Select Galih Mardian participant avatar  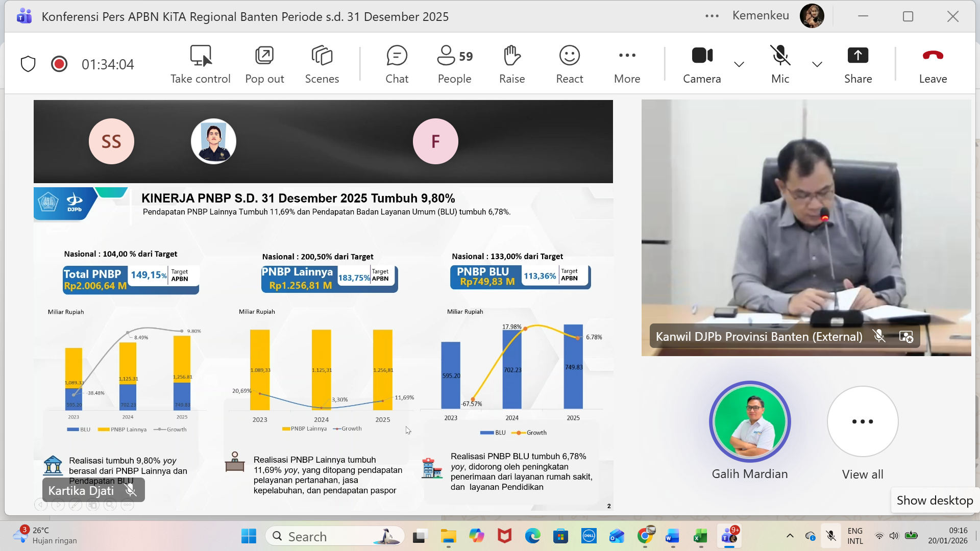pyautogui.click(x=749, y=421)
